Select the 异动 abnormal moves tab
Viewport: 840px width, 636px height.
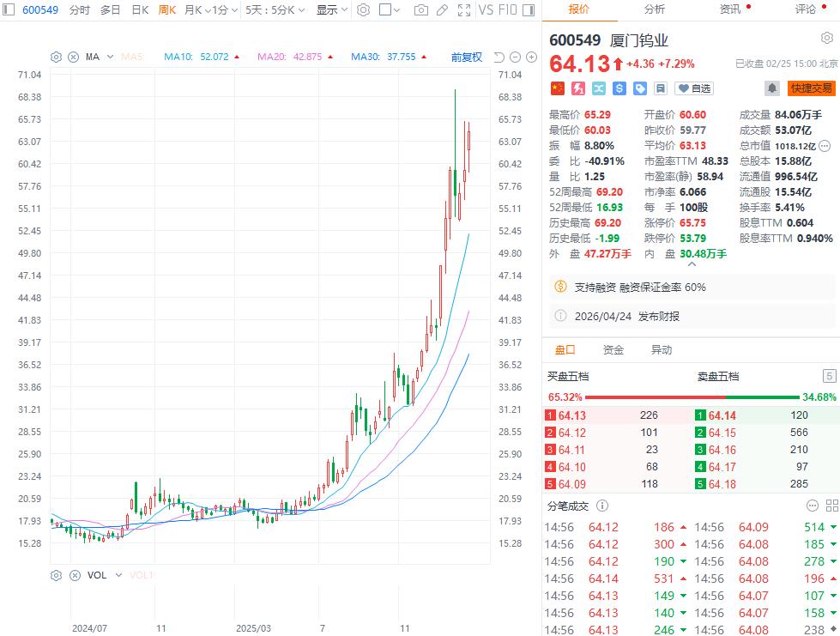pos(661,350)
